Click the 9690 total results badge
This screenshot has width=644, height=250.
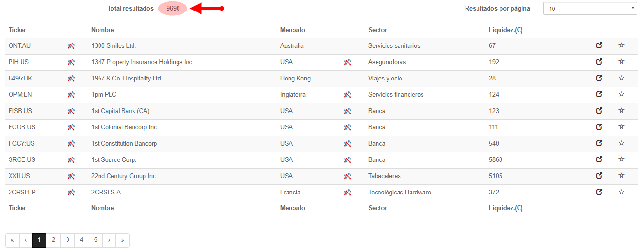(x=173, y=9)
